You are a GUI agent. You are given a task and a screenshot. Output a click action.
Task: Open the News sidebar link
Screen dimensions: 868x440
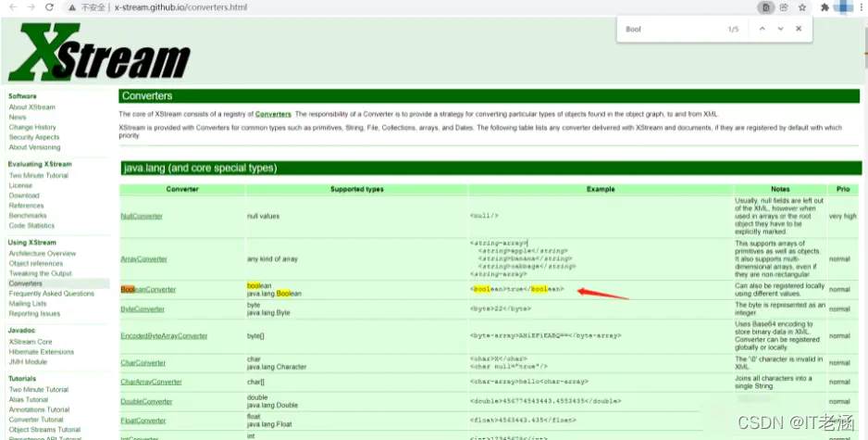(x=18, y=117)
